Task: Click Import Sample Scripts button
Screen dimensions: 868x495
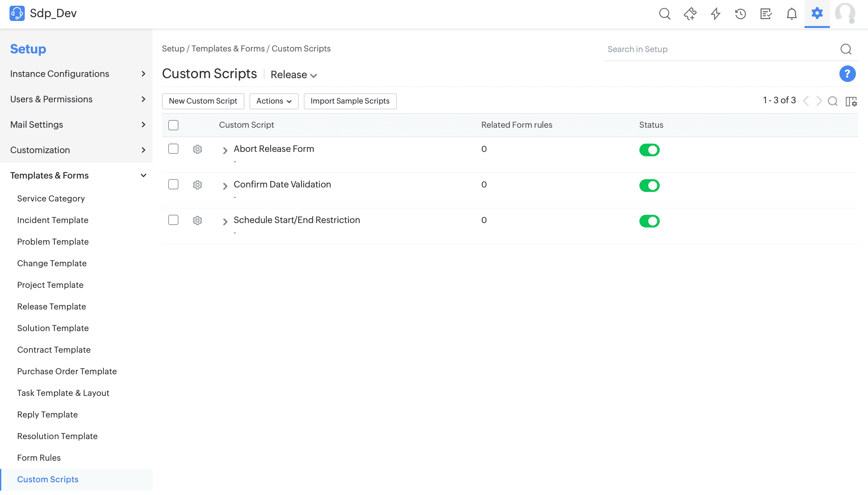Action: tap(350, 101)
